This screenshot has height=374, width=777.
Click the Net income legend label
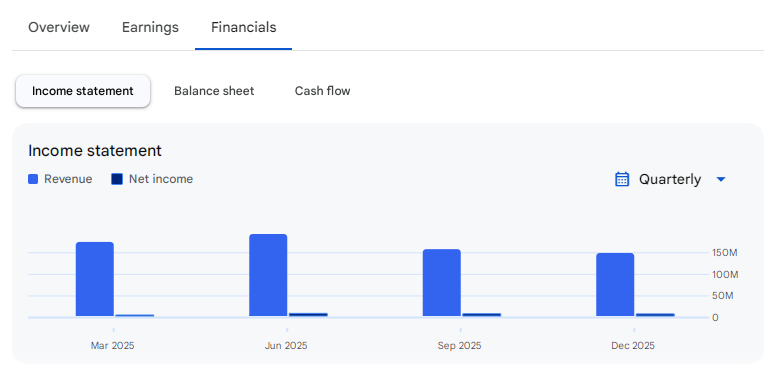(161, 179)
